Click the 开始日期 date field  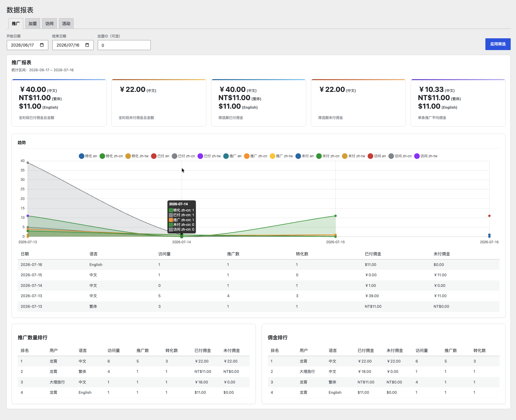27,45
